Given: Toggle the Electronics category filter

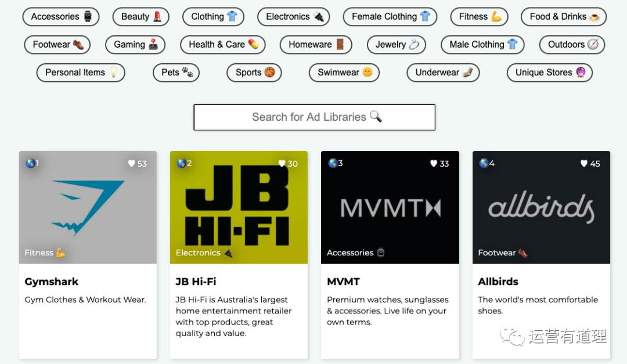Looking at the screenshot, I should click(x=294, y=17).
